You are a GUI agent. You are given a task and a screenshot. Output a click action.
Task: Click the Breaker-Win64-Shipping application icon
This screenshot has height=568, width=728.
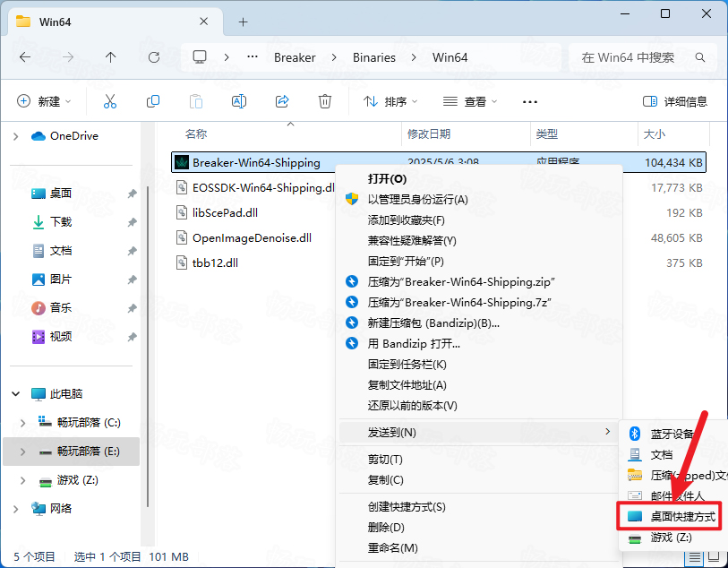coord(181,162)
